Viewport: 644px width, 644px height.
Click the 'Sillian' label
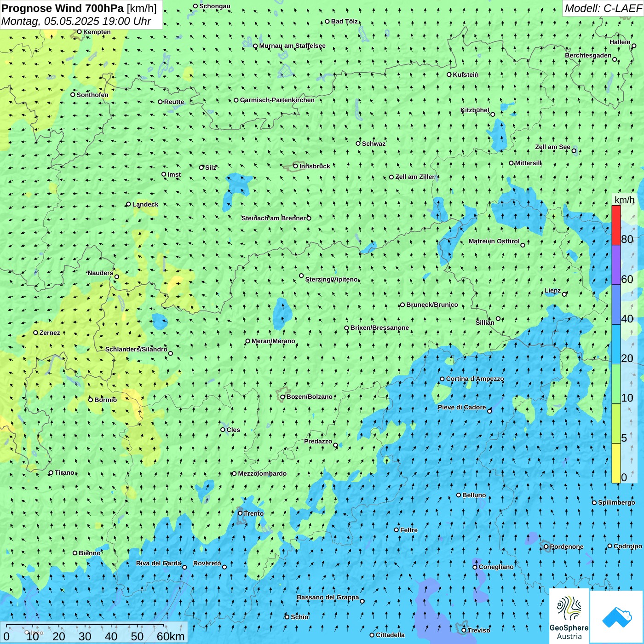(x=485, y=322)
